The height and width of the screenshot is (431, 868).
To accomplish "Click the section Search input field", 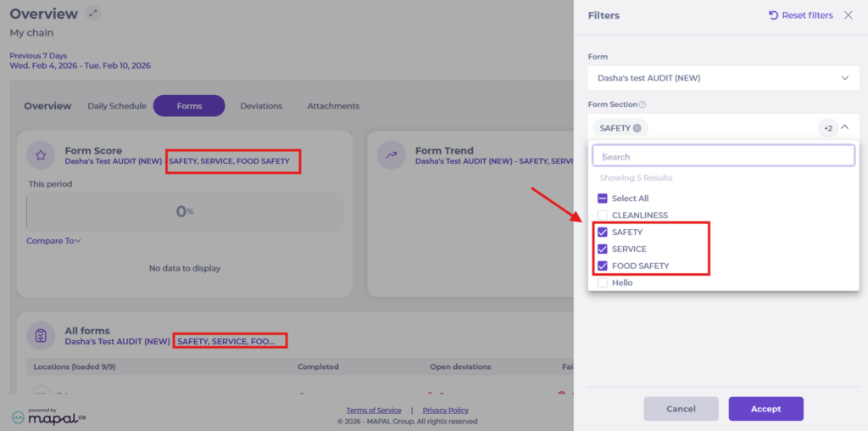I will [723, 156].
